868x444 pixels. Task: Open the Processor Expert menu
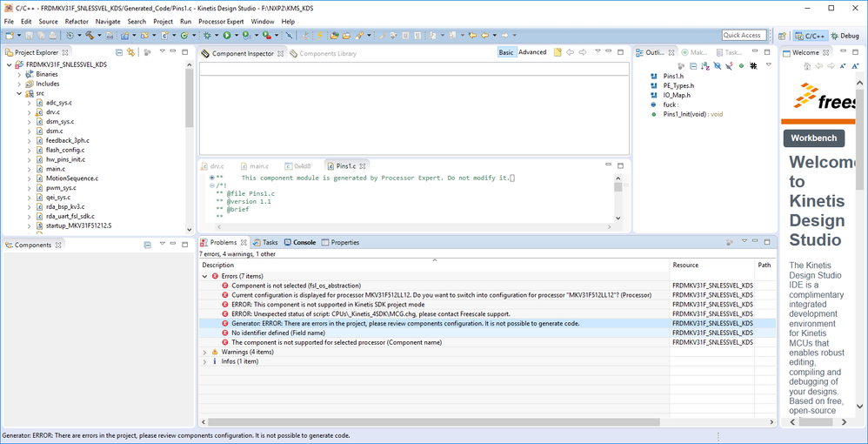click(x=221, y=22)
